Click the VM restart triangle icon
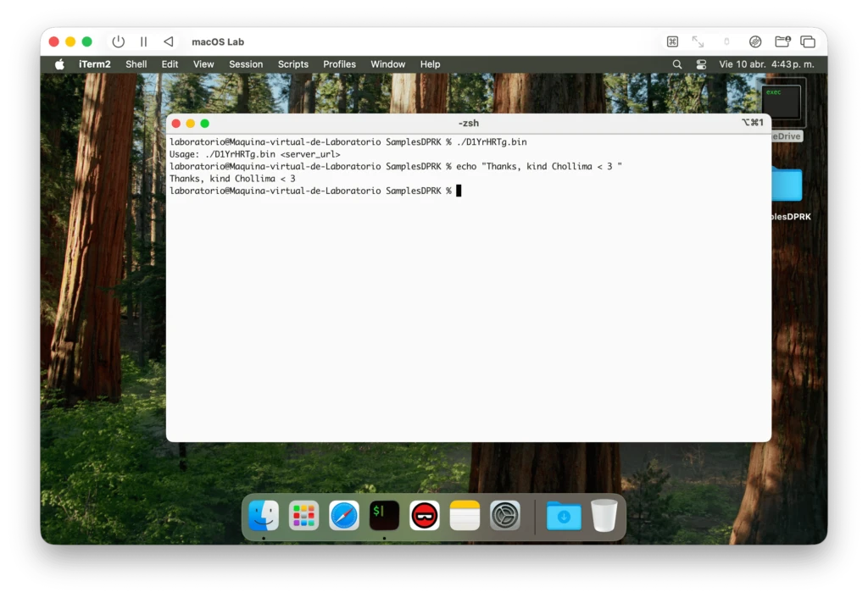Image resolution: width=868 pixels, height=598 pixels. click(168, 42)
